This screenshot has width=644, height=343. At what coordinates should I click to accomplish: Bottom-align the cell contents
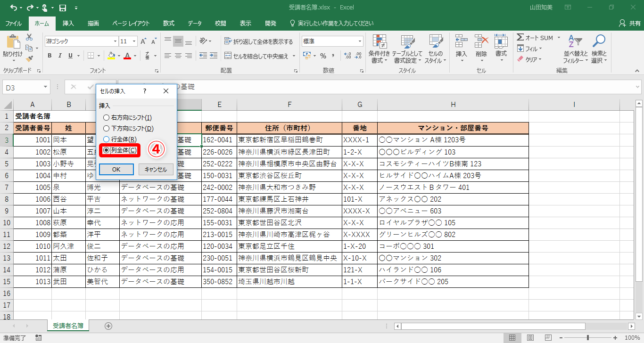(x=188, y=41)
